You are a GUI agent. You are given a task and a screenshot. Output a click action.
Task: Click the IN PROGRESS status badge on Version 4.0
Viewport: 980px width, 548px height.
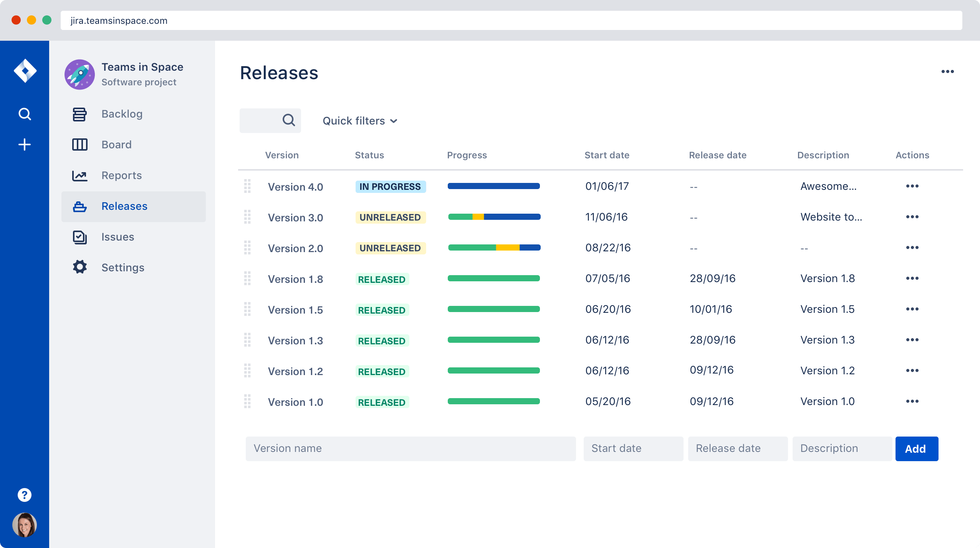[x=390, y=186]
